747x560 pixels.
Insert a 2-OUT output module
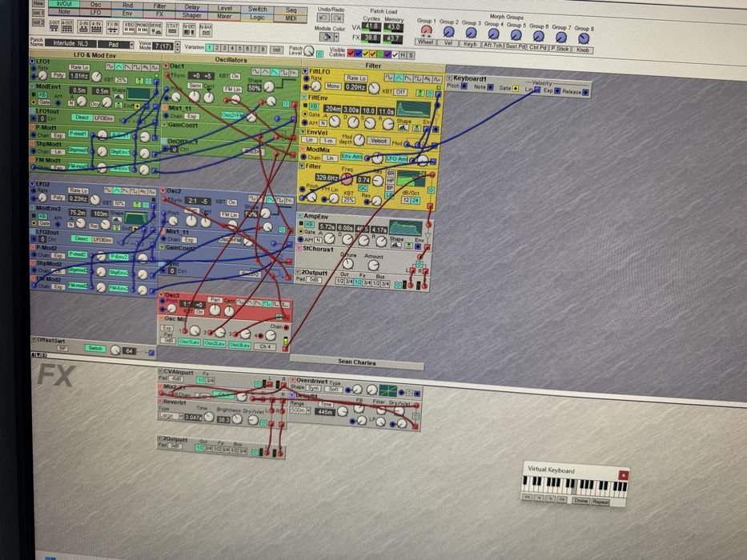tap(54, 27)
